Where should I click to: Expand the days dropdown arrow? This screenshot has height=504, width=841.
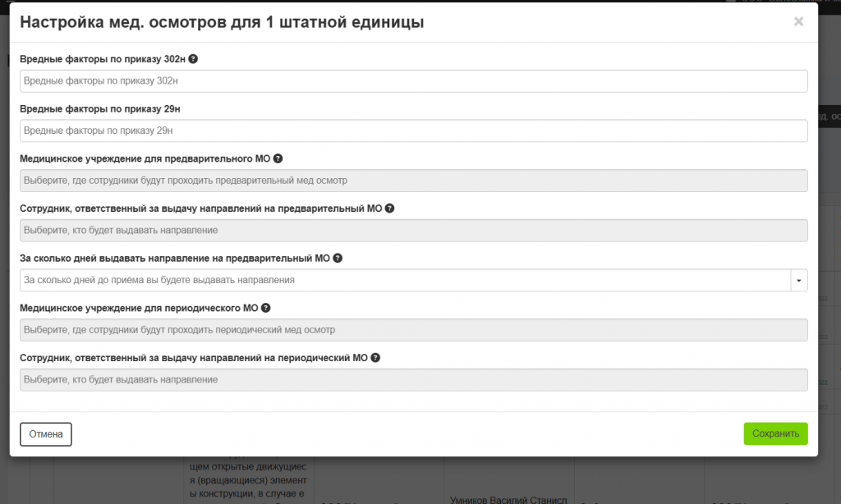click(799, 281)
